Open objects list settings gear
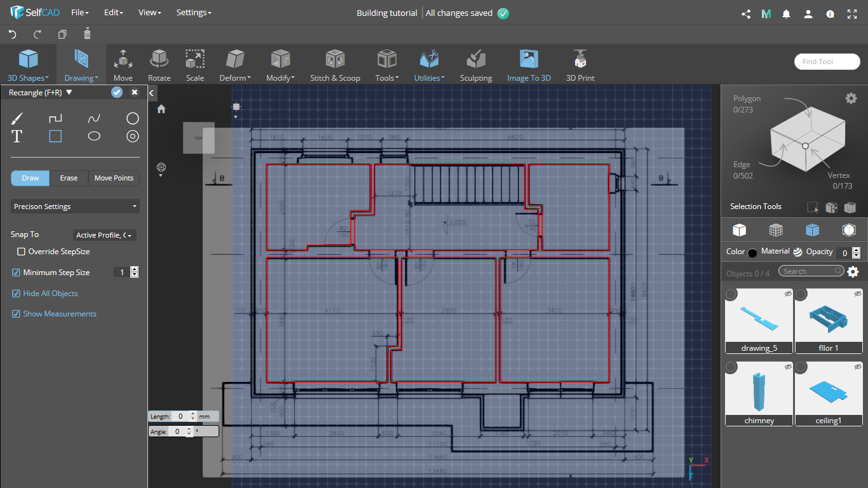 tap(853, 272)
